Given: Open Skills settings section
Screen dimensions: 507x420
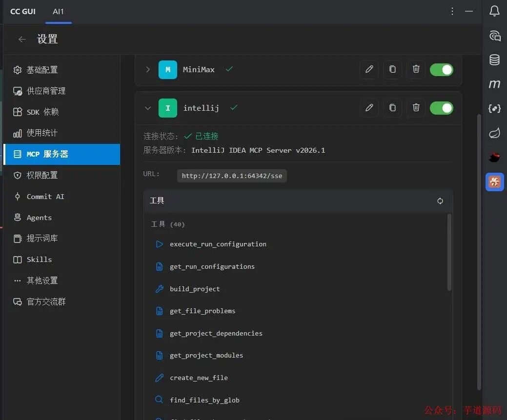Looking at the screenshot, I should [x=61, y=260].
